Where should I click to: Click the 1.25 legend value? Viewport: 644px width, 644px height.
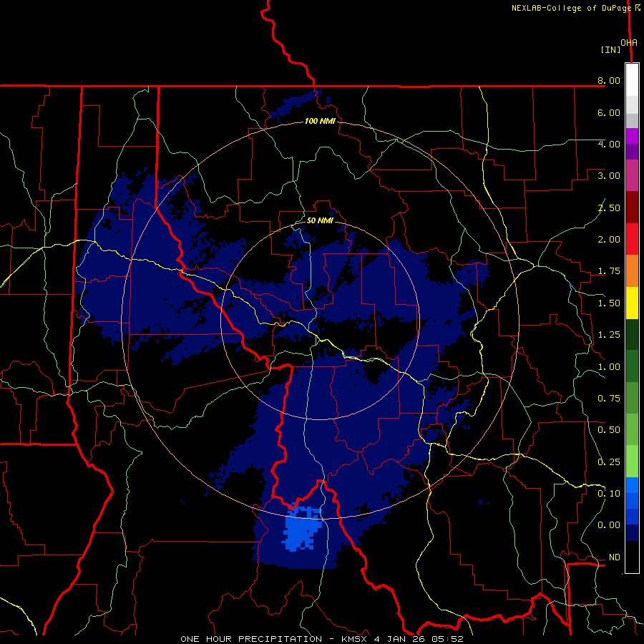tap(609, 335)
